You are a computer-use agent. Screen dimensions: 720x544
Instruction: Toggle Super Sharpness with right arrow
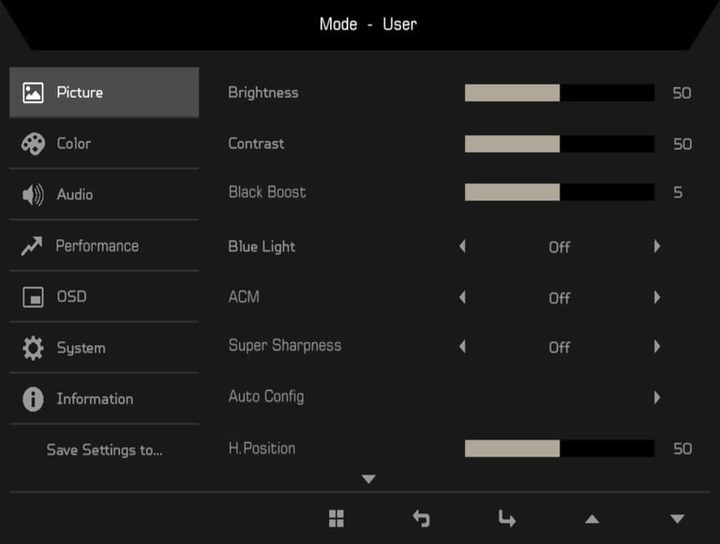(x=657, y=347)
